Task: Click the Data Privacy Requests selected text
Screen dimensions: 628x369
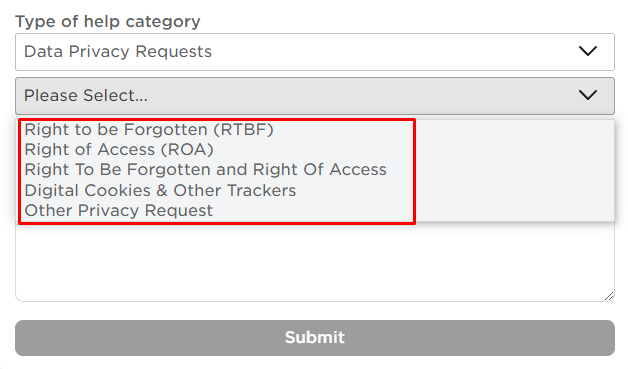Action: tap(118, 52)
